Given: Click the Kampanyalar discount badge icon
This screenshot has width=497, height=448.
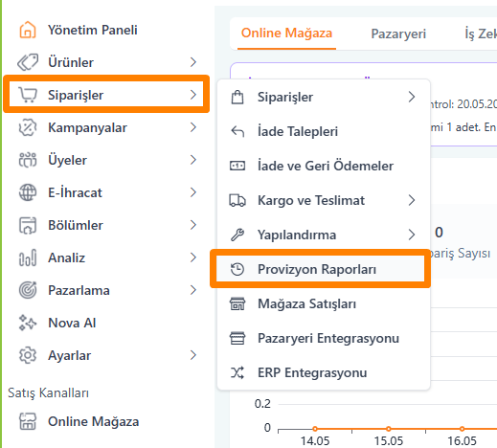Looking at the screenshot, I should coord(28,127).
